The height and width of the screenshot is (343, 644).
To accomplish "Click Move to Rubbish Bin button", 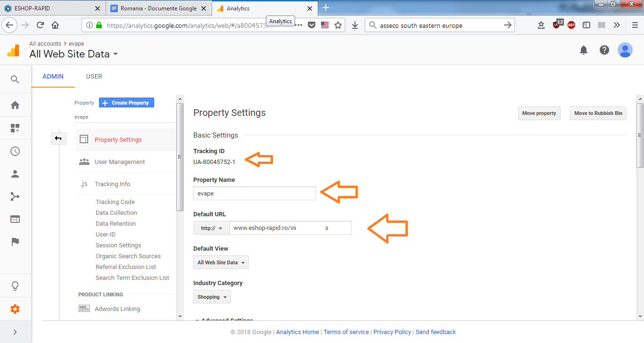I will [598, 113].
